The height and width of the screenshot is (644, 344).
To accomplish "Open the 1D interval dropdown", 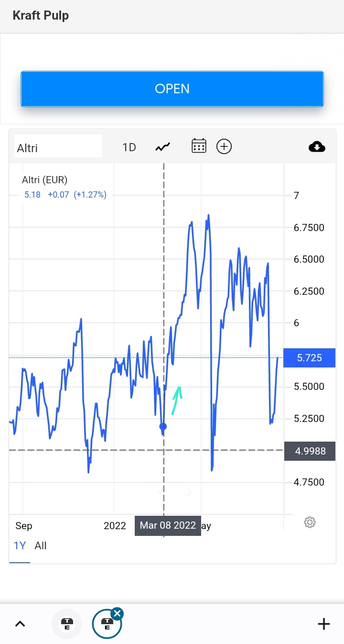I will tap(129, 147).
